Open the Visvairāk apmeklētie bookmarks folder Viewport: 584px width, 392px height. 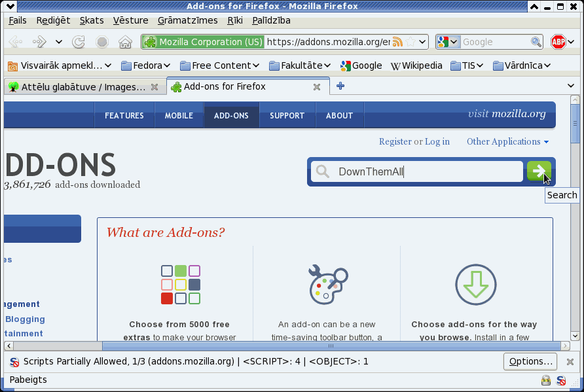(x=60, y=65)
